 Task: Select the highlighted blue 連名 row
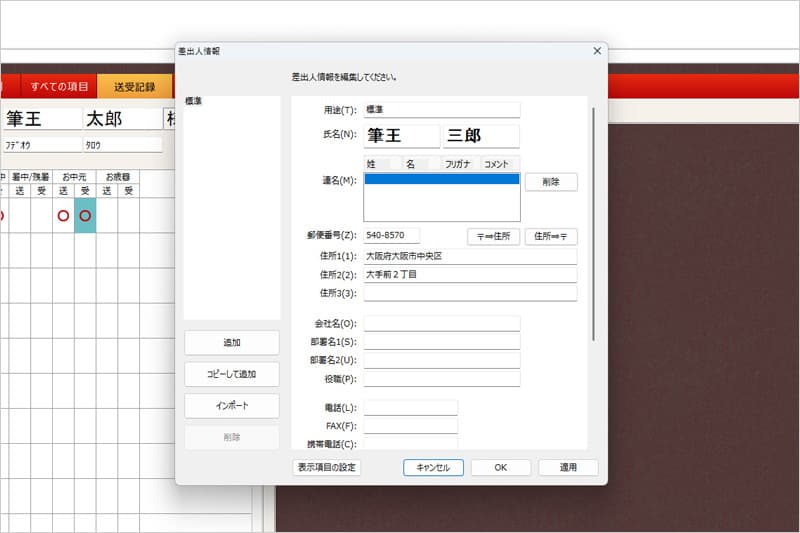click(x=442, y=179)
